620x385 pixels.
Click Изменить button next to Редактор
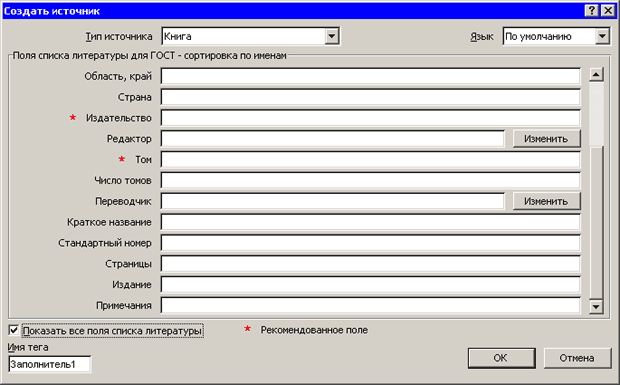click(x=546, y=139)
